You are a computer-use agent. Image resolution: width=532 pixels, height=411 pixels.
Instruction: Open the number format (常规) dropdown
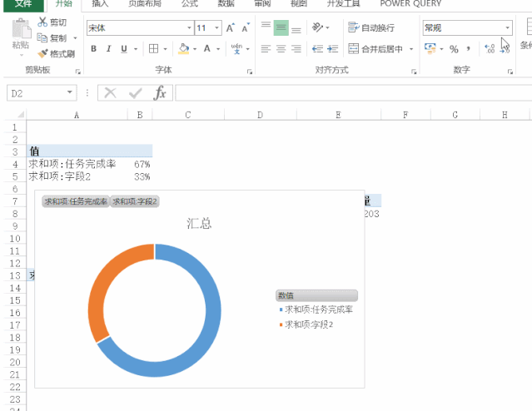click(508, 27)
